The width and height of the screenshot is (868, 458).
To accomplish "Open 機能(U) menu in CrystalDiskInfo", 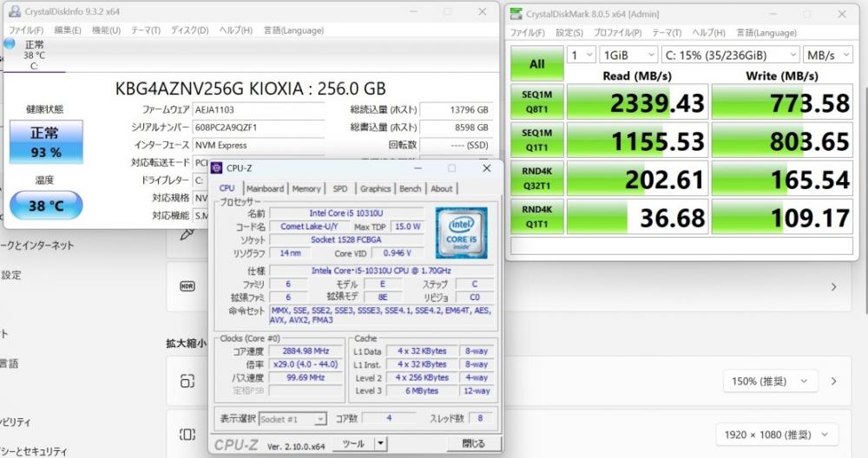I will 106,30.
